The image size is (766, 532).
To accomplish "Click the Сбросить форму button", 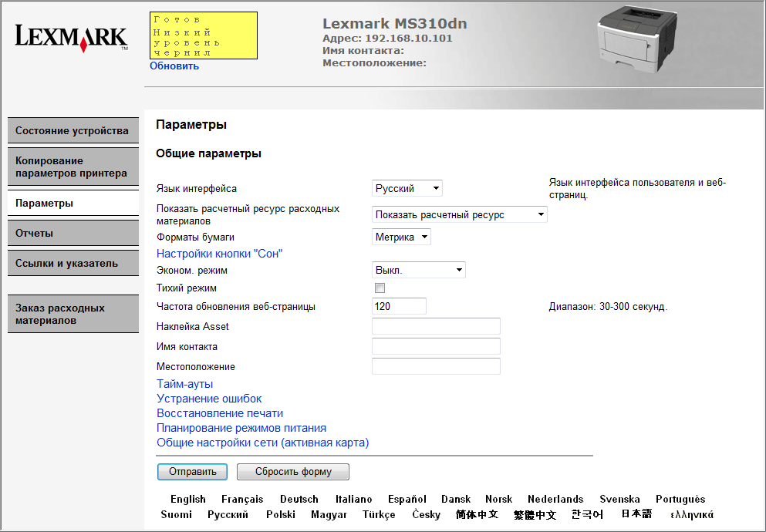I will (293, 472).
